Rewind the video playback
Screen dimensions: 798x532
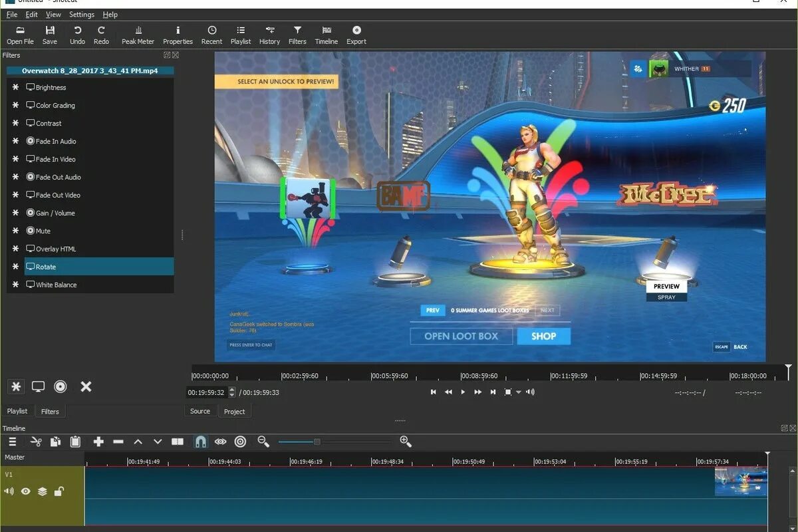coord(448,392)
